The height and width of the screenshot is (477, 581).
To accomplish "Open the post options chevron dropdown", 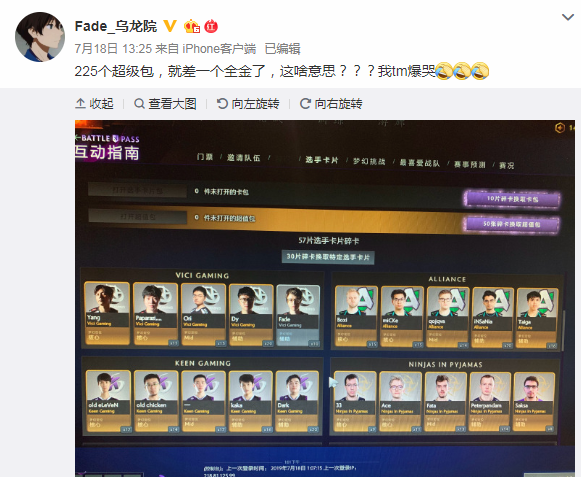I will (x=568, y=17).
